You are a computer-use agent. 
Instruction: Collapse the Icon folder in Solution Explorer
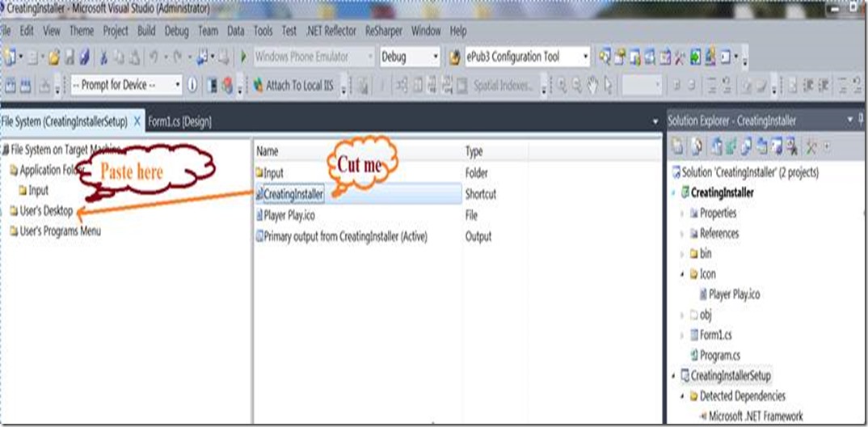point(683,274)
